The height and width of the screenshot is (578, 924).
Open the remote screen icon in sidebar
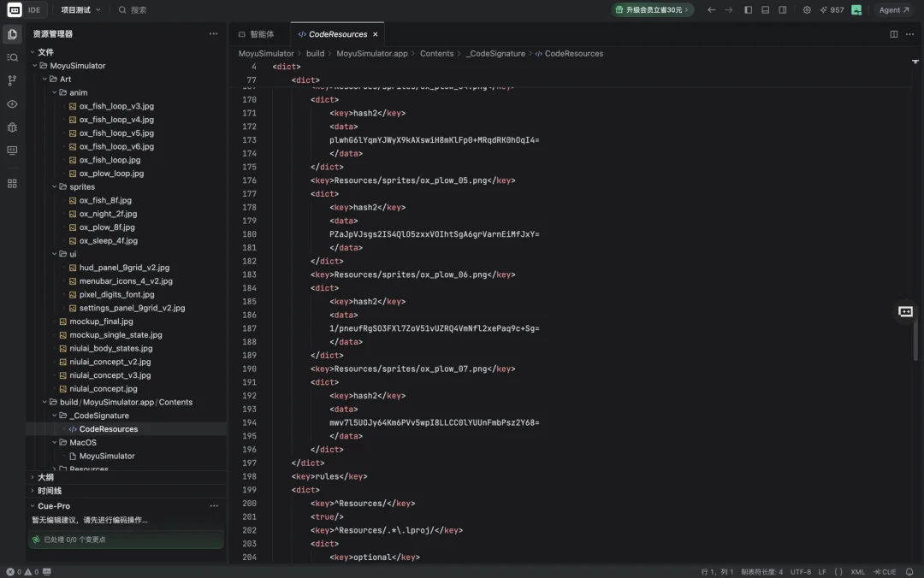12,150
